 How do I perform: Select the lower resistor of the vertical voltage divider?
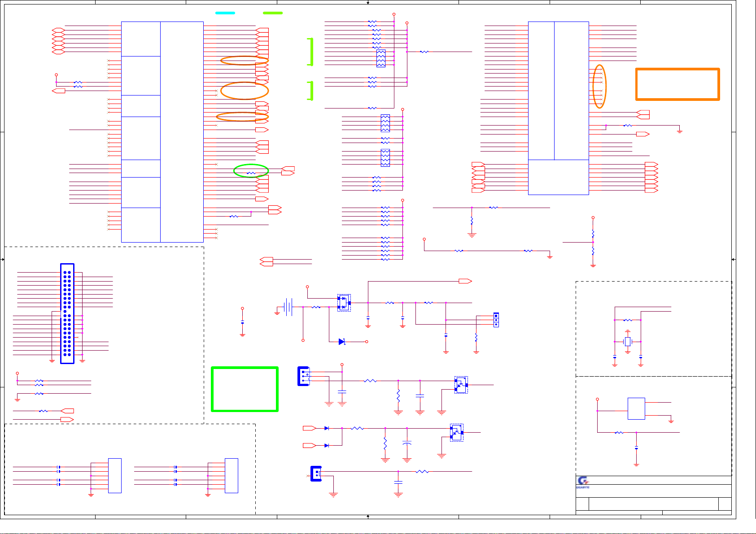point(593,251)
